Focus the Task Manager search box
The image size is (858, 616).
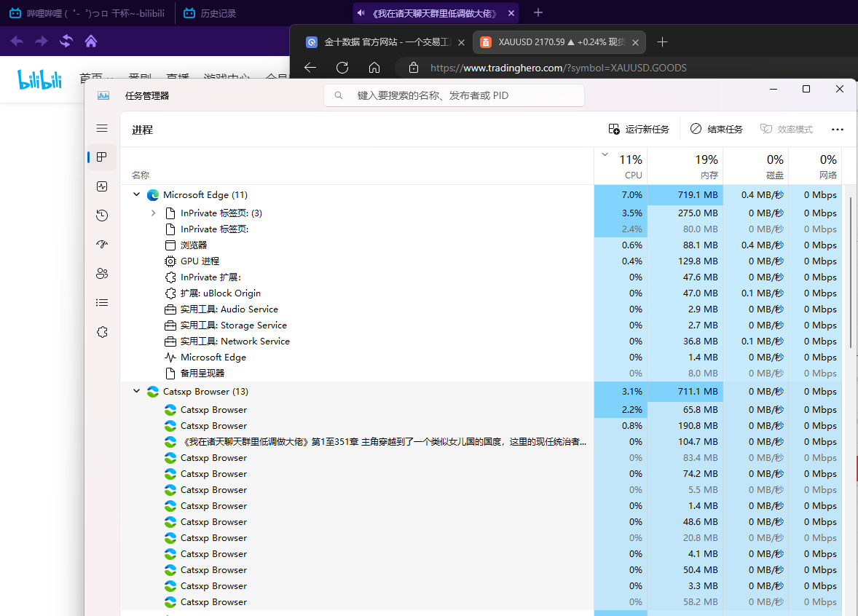coord(454,95)
